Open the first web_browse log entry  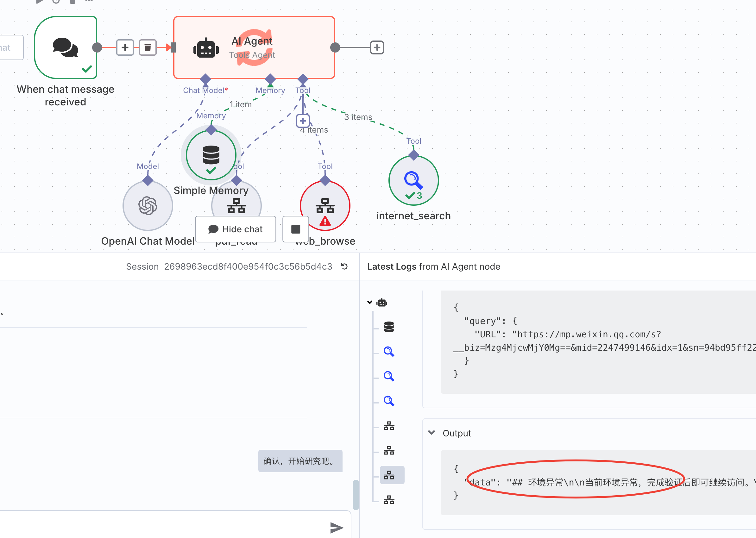[x=389, y=426]
